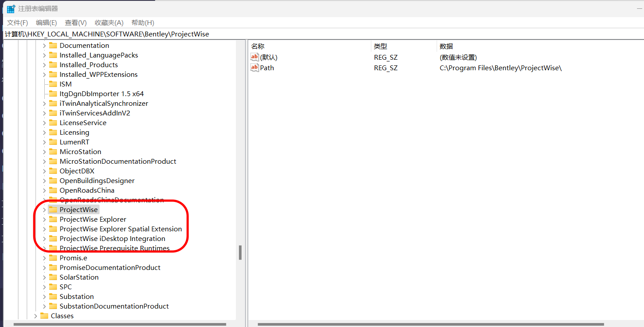Click the folder icon of the selected ProjectWise key

(x=53, y=209)
